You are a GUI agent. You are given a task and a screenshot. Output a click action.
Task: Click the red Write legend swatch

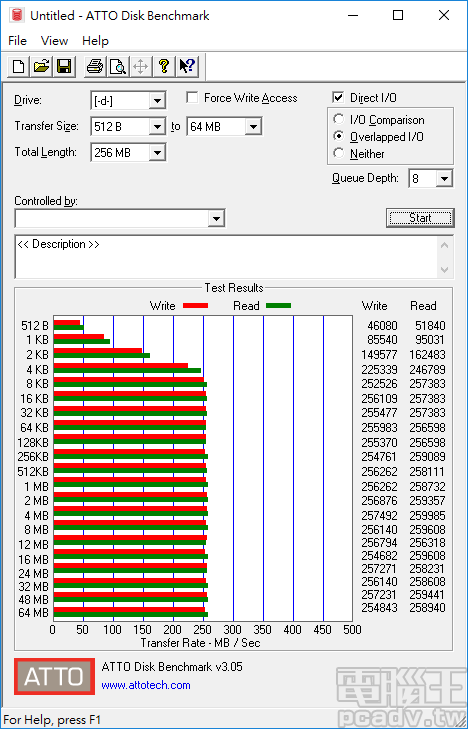click(195, 306)
